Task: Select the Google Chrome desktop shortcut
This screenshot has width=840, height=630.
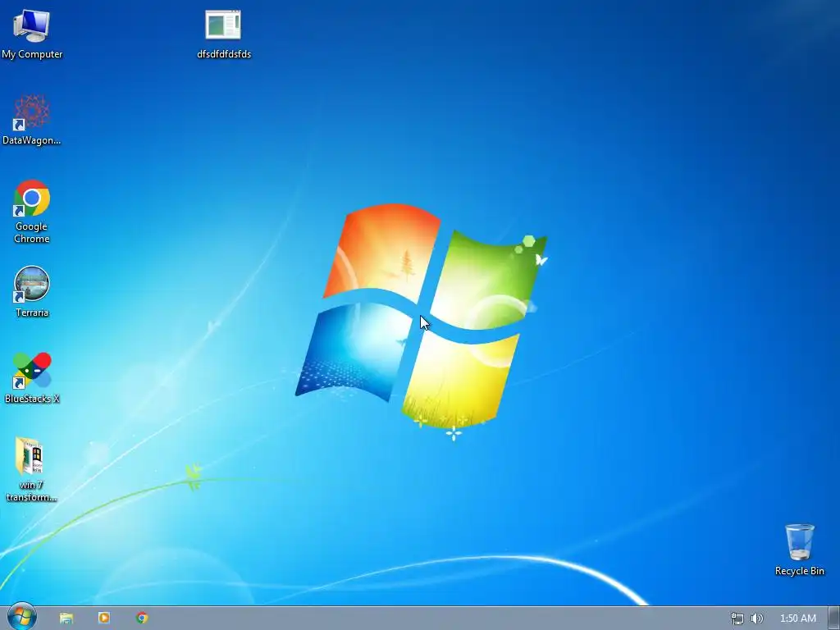Action: click(32, 212)
